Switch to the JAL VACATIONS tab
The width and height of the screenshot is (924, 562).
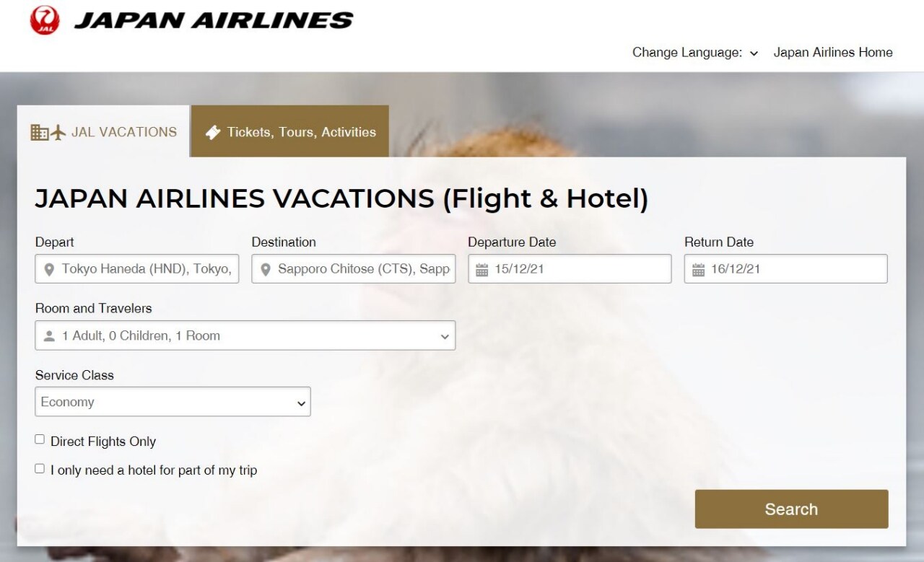click(104, 132)
